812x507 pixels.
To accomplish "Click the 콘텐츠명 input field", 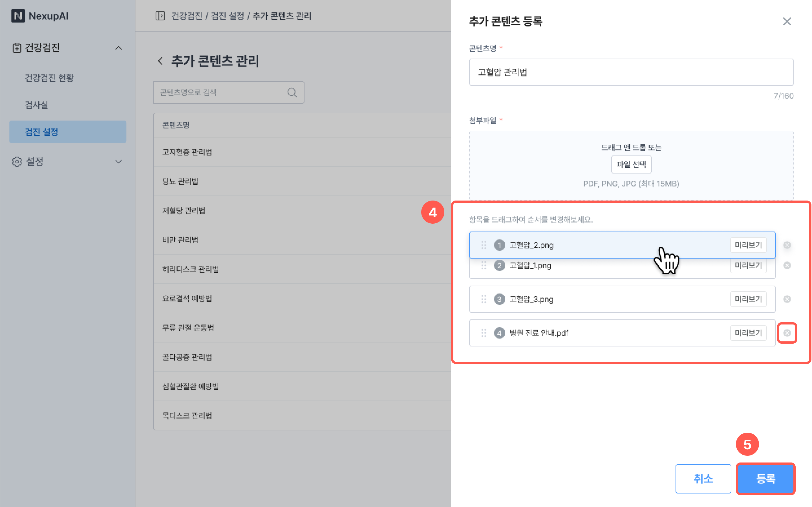I will (x=631, y=72).
